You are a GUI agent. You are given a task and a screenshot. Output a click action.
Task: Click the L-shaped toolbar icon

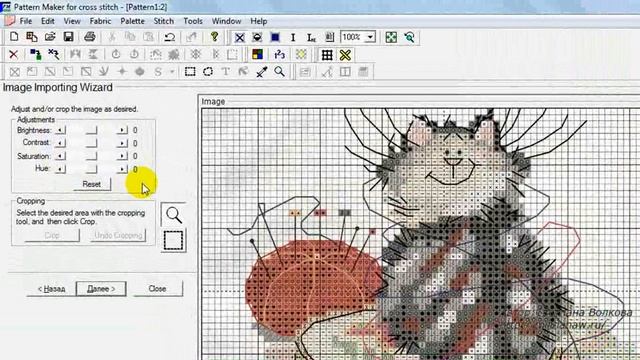(311, 38)
